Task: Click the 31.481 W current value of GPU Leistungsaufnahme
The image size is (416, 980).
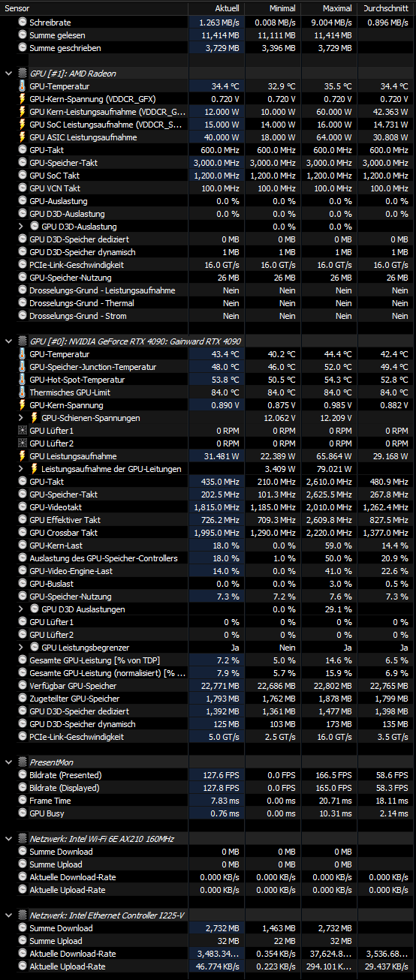Action: click(x=222, y=456)
